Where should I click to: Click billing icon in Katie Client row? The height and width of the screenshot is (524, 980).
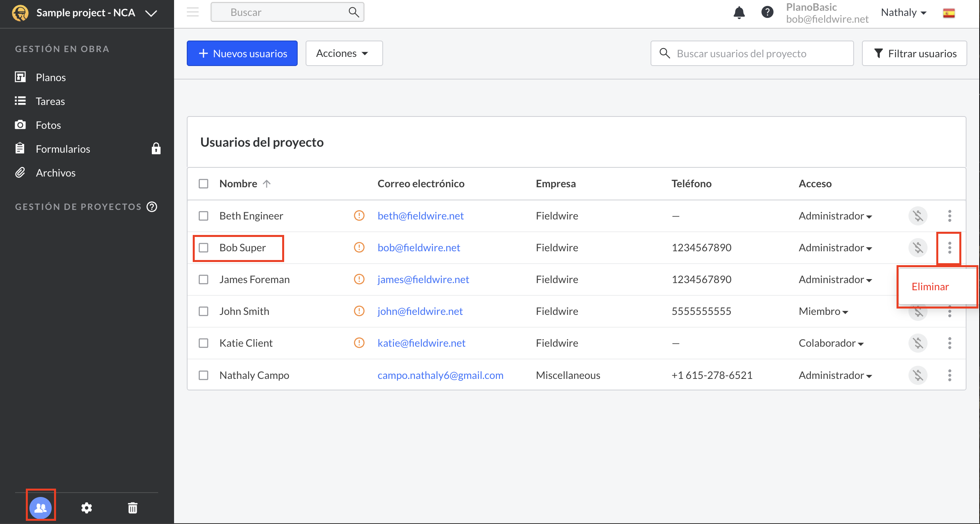point(918,343)
